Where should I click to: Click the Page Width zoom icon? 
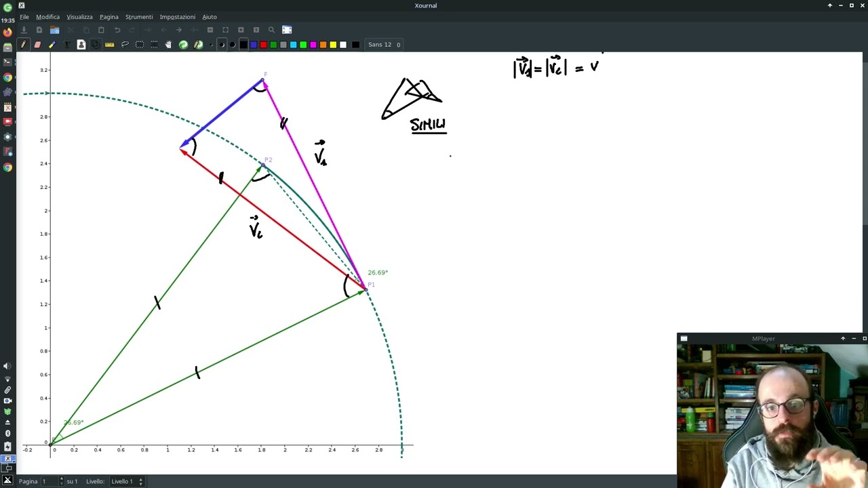pos(225,30)
